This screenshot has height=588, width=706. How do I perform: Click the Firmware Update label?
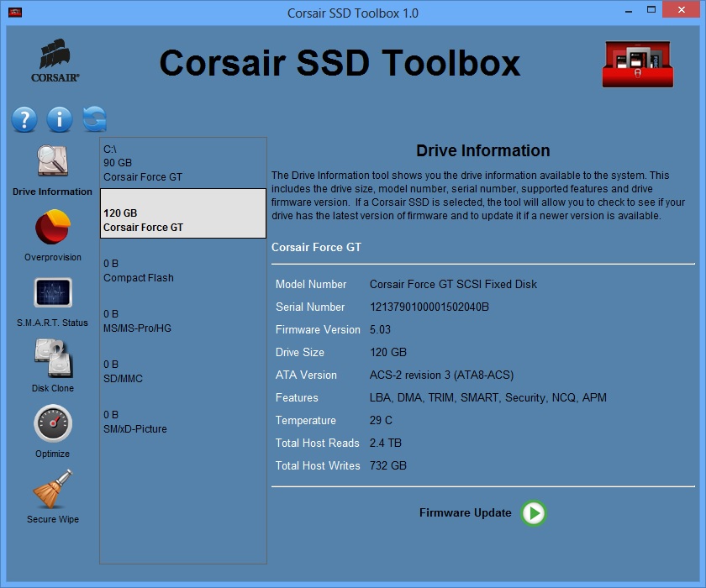click(465, 513)
